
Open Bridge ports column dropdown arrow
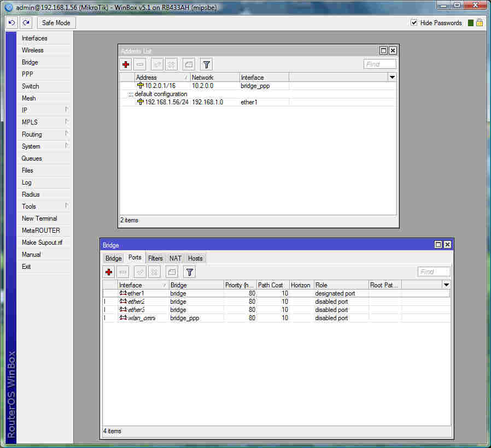coord(446,285)
